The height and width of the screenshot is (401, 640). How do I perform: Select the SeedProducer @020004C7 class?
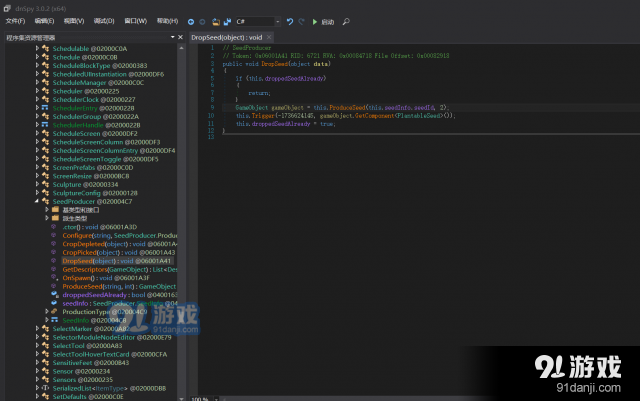[x=92, y=201]
